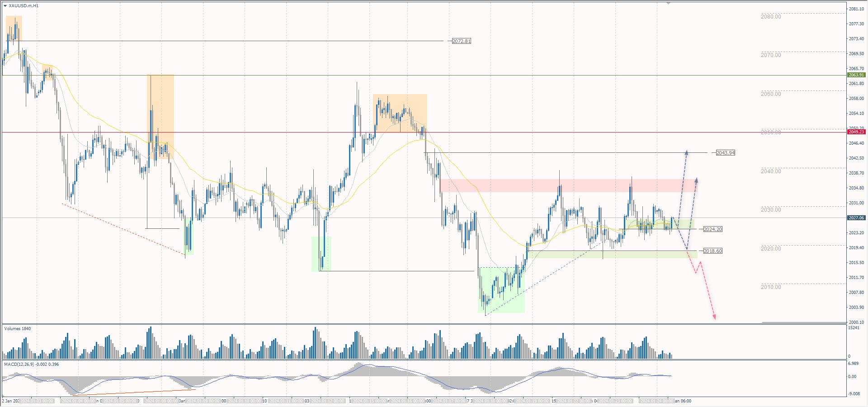The height and width of the screenshot is (407, 868).
Task: Click the 2024.01.05 00:00 time label
Action: point(120,401)
